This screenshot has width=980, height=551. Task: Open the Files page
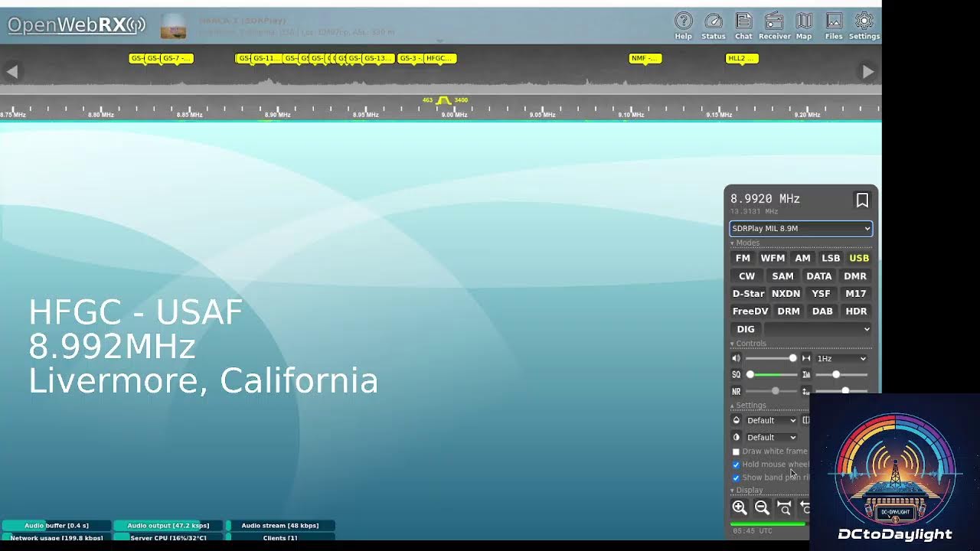pos(834,26)
